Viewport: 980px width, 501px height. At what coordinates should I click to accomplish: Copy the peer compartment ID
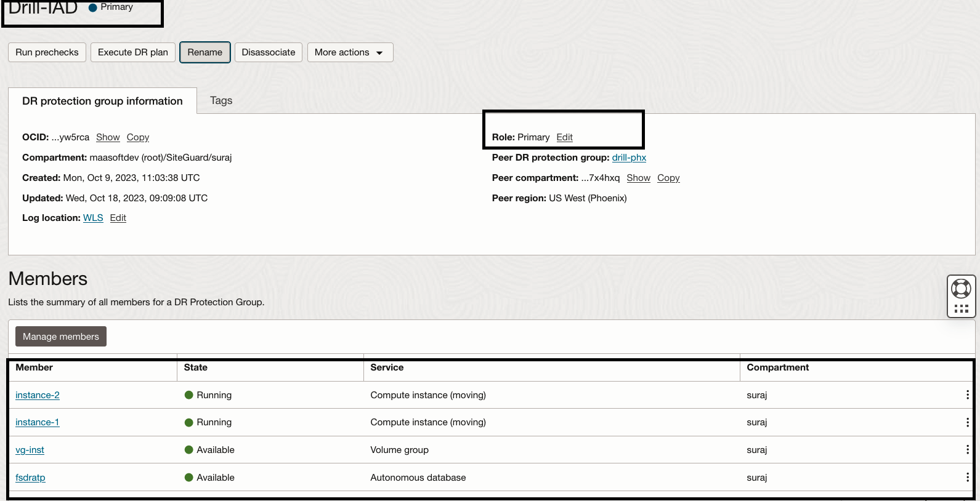[668, 178]
